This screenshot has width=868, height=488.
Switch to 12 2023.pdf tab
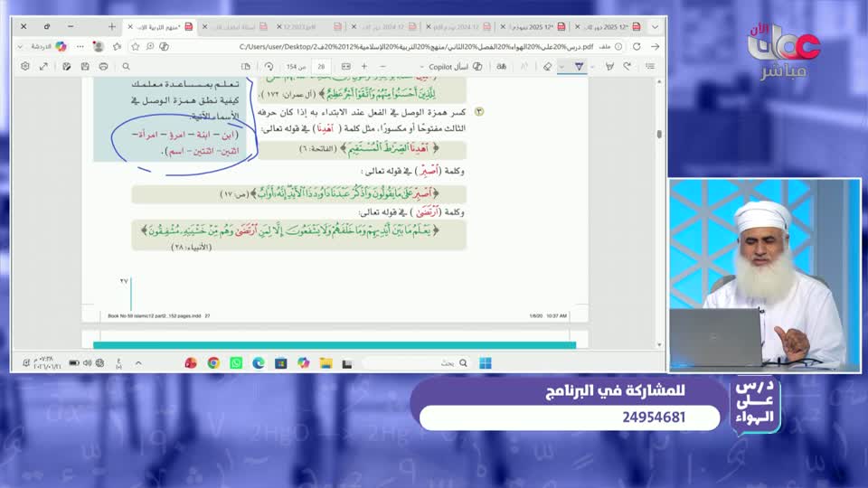pyautogui.click(x=309, y=26)
